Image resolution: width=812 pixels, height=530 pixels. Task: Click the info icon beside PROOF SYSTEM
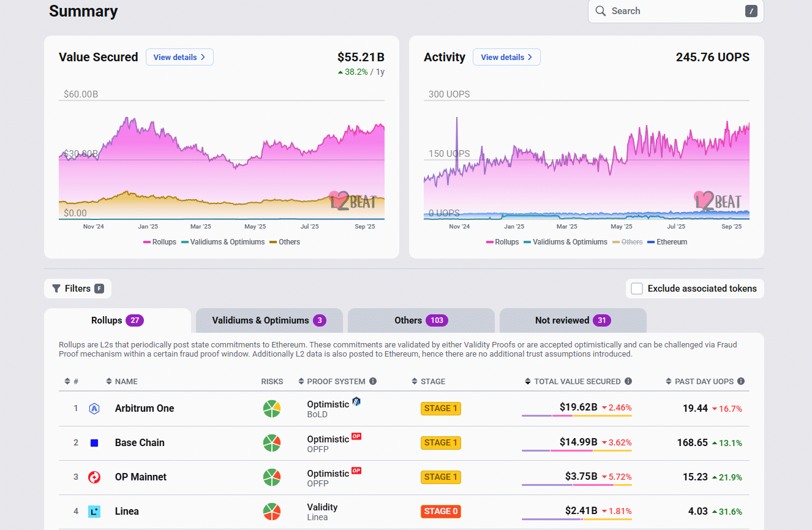point(373,381)
